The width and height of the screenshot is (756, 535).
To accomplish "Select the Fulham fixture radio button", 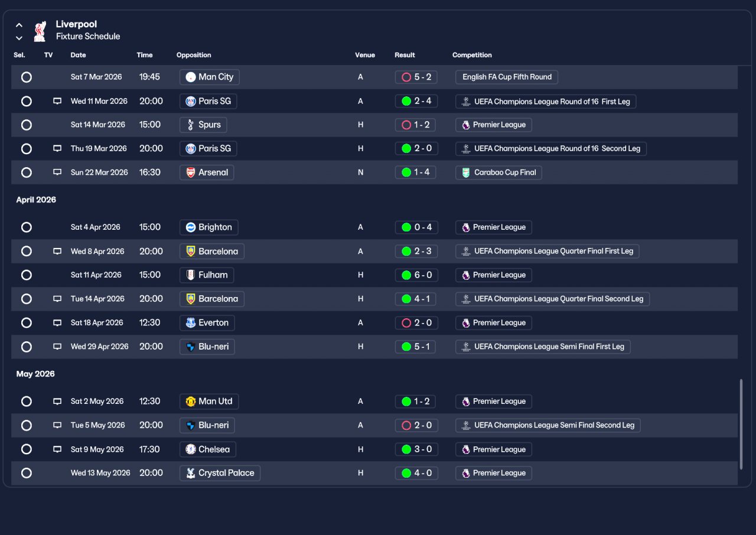I will click(26, 275).
